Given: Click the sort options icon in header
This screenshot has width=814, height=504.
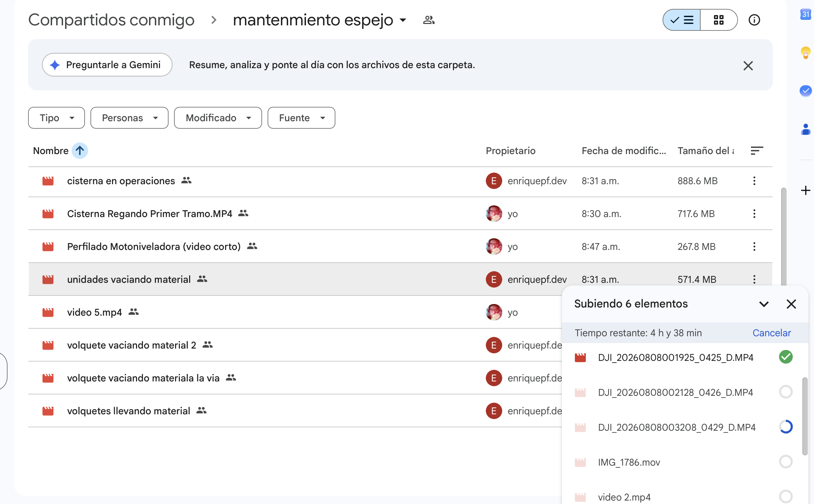Looking at the screenshot, I should [x=757, y=151].
